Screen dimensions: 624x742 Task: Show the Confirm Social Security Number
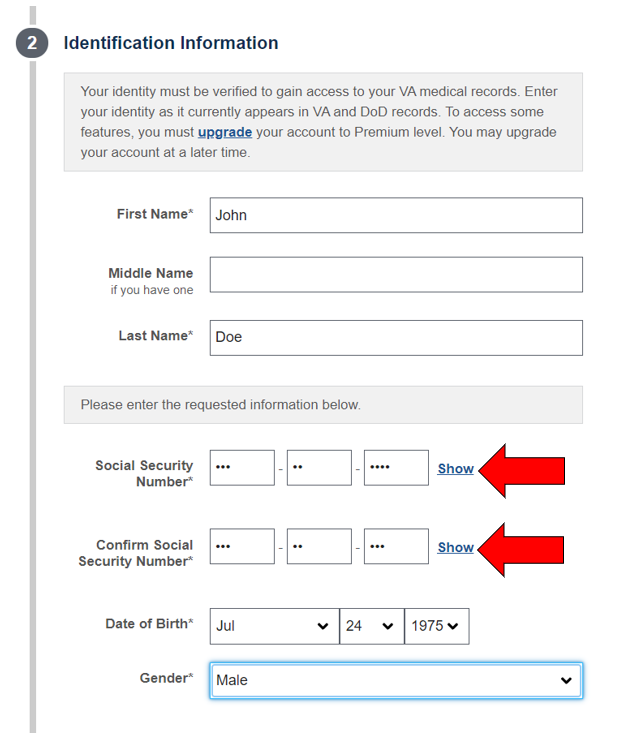456,548
